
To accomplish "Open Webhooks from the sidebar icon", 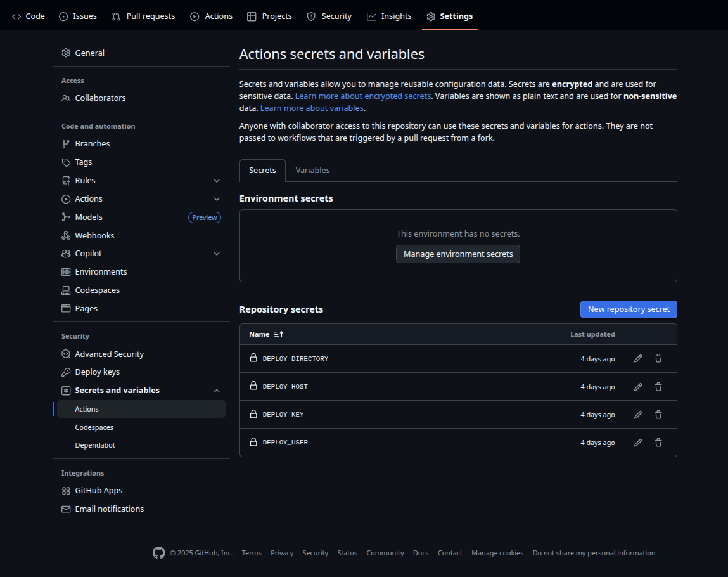I will (66, 235).
